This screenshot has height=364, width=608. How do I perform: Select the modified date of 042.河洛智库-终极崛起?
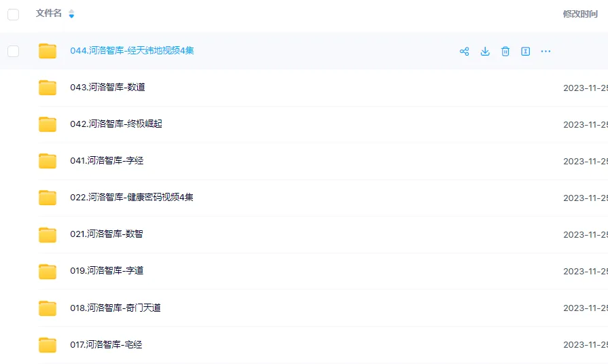(x=586, y=125)
